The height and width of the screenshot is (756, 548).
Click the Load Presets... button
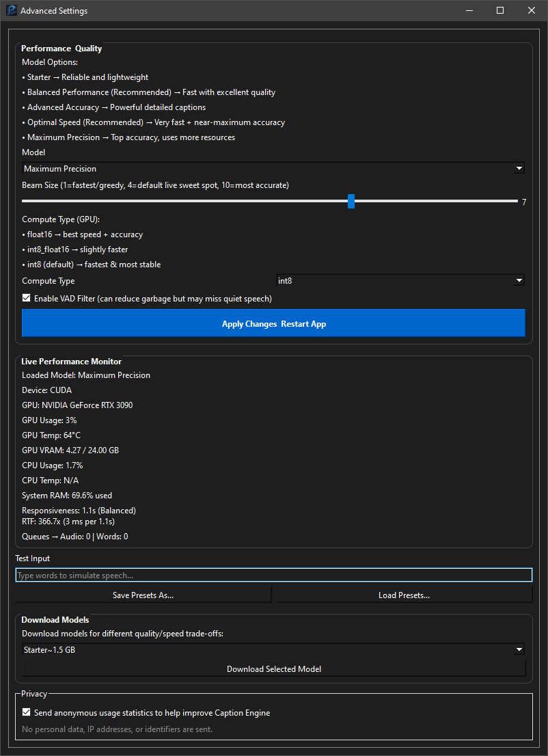click(404, 595)
